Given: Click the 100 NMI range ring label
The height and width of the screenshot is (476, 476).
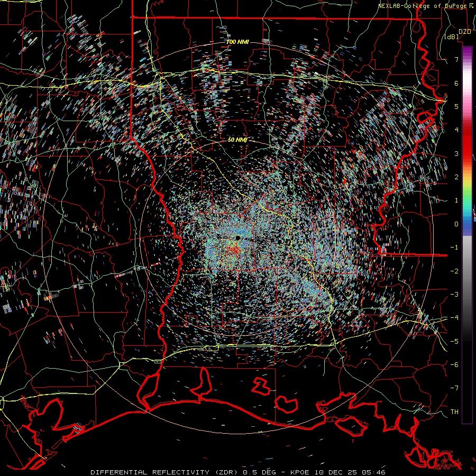Looking at the screenshot, I should click(237, 42).
